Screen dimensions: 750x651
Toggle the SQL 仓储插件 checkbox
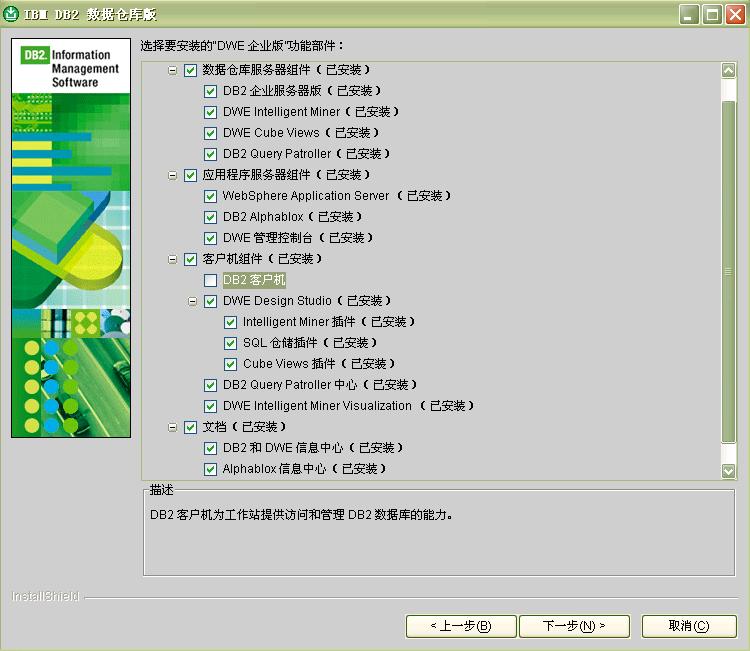(x=231, y=343)
